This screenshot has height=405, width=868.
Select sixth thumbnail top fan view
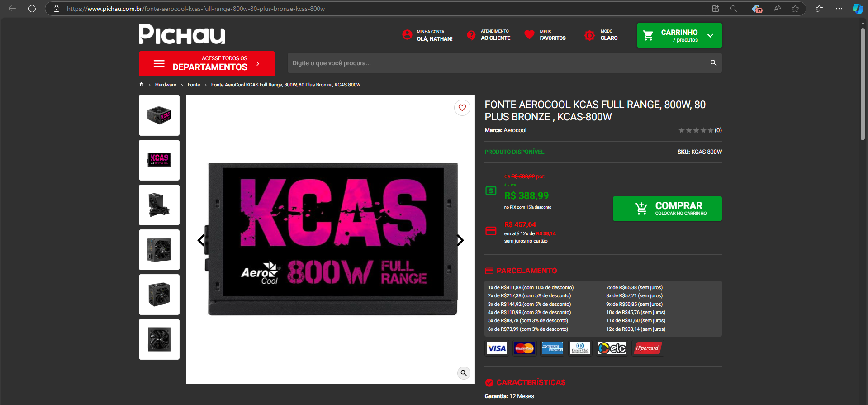coord(159,339)
